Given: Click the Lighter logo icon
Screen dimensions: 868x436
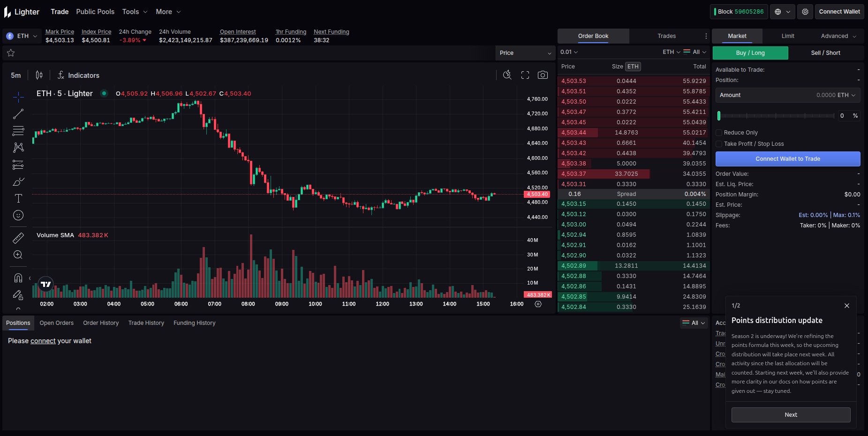Looking at the screenshot, I should 8,12.
